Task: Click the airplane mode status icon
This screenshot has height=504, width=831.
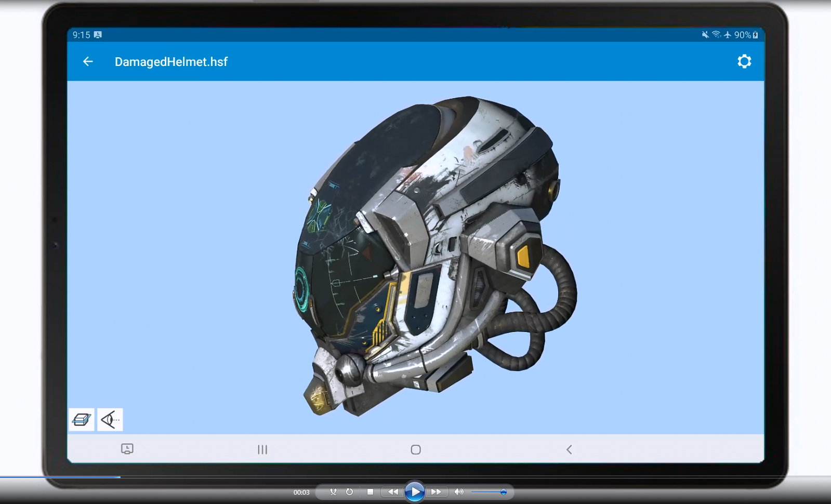Action: [x=727, y=35]
